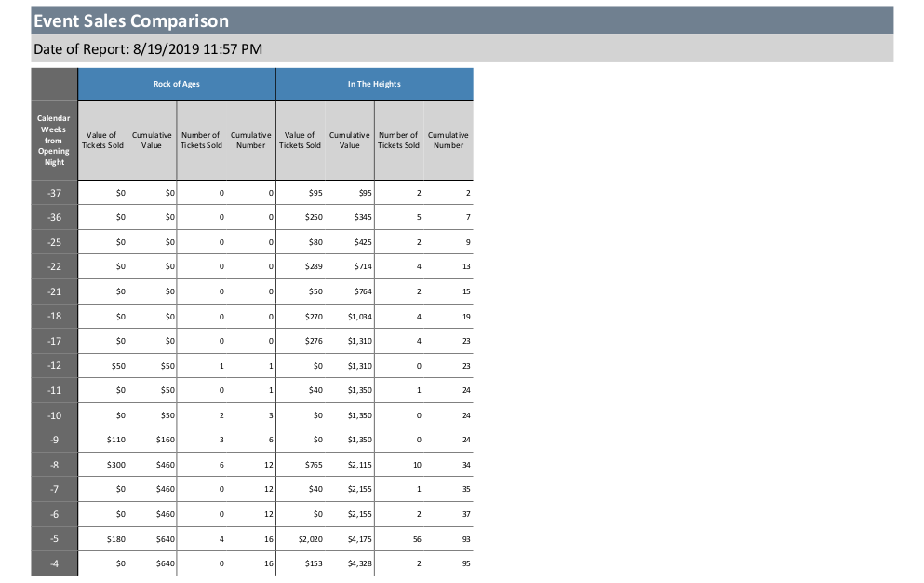Select the Date of Report 8/19/2019 line

coord(148,49)
